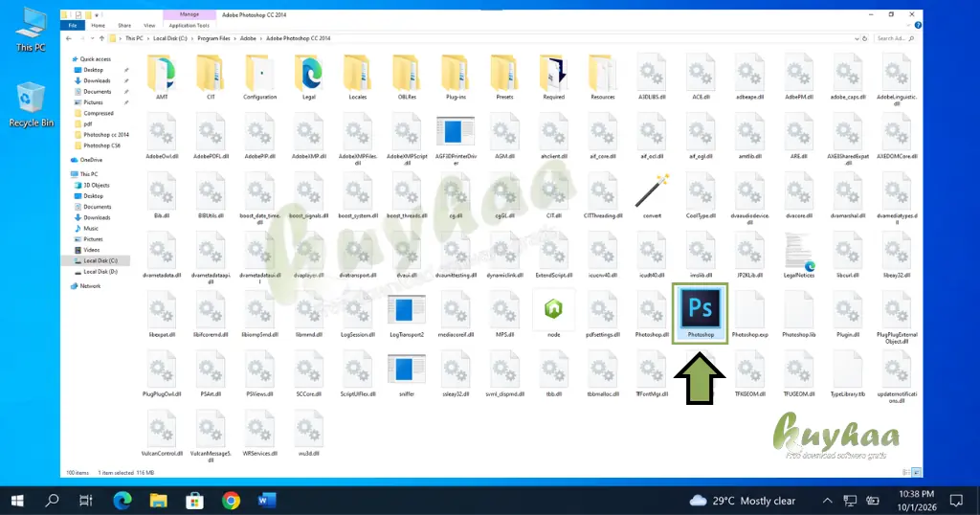Select the wu3d.dll file
Screen dimensions: 980x515
(309, 434)
